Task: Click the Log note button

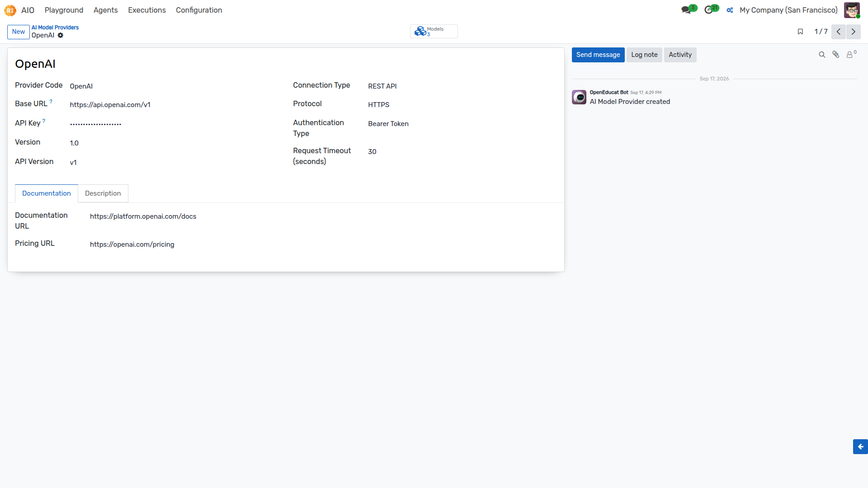Action: coord(644,55)
